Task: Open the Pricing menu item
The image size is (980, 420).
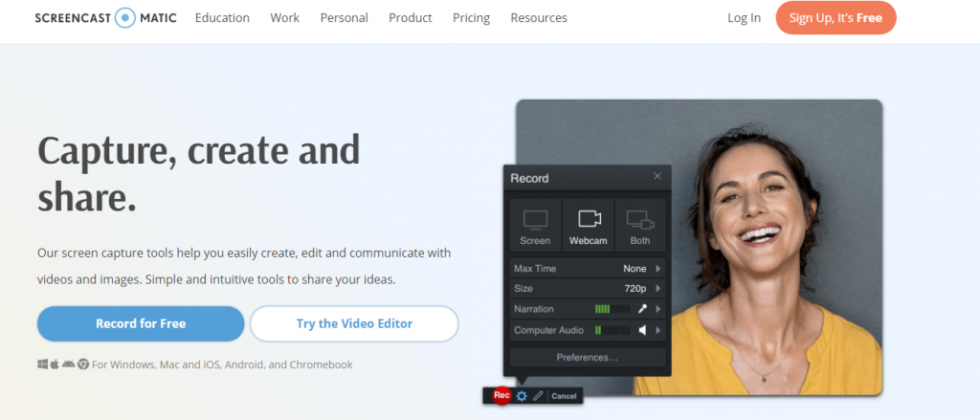Action: (471, 18)
